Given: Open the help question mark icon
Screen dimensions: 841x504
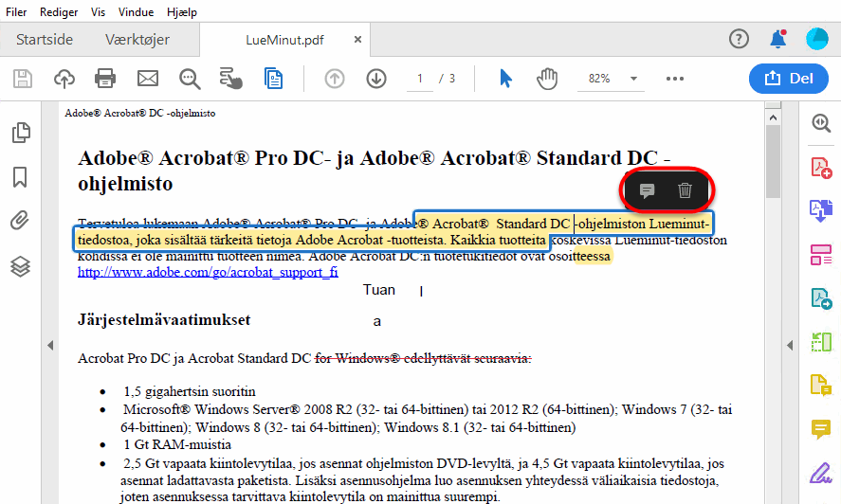Looking at the screenshot, I should coord(739,39).
